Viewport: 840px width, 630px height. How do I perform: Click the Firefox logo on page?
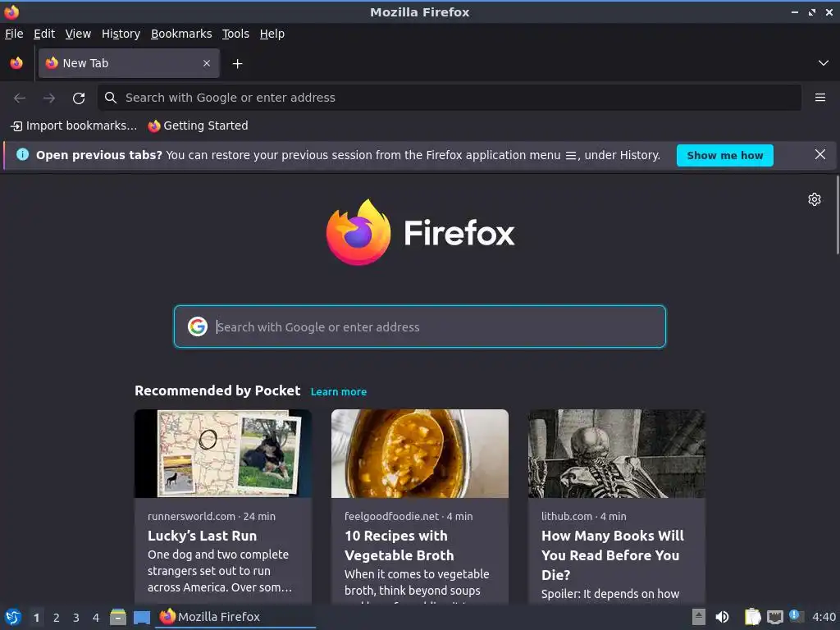pos(420,232)
